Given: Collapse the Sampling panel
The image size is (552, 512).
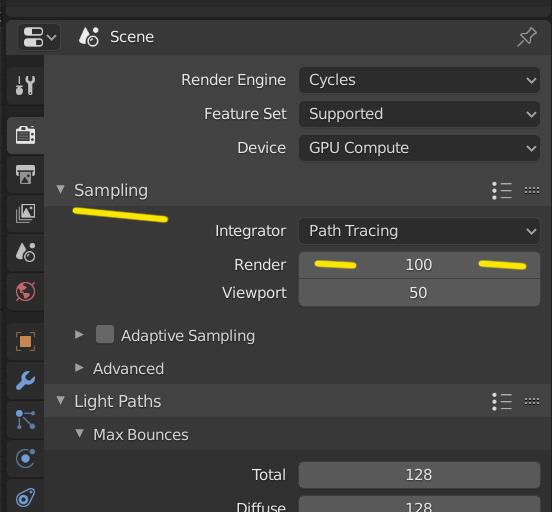Looking at the screenshot, I should tap(61, 190).
